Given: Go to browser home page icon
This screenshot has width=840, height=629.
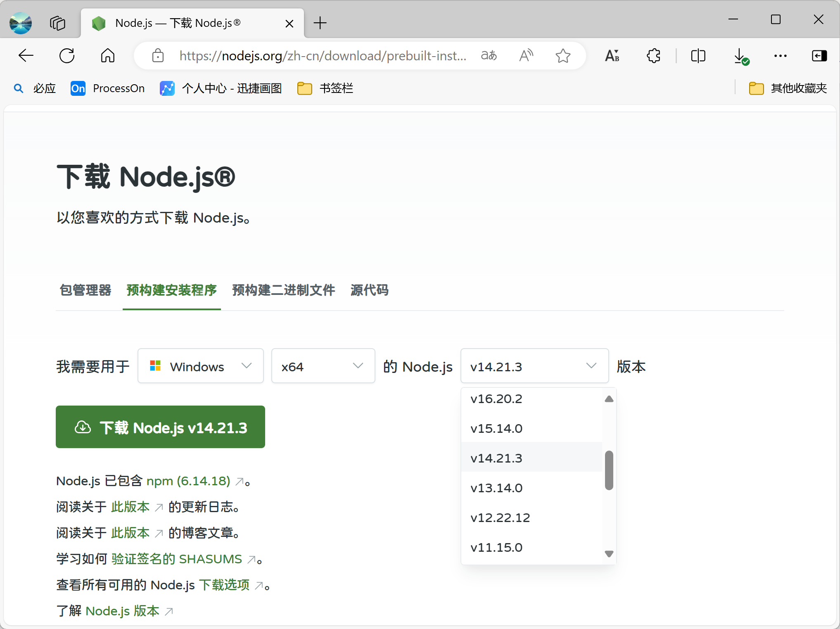Looking at the screenshot, I should 108,56.
